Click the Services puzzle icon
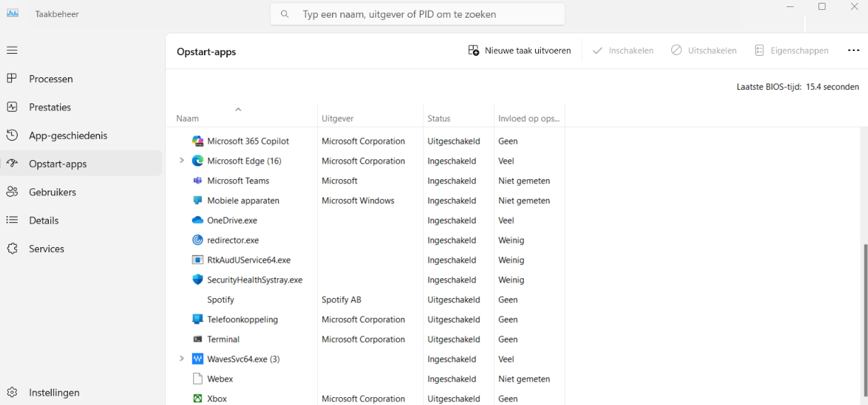The height and width of the screenshot is (405, 868). (12, 249)
